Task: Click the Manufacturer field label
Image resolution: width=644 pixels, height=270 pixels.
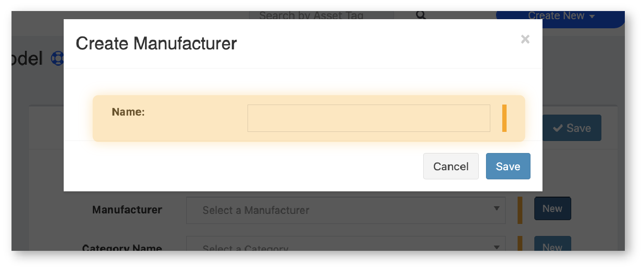Action: (x=127, y=210)
